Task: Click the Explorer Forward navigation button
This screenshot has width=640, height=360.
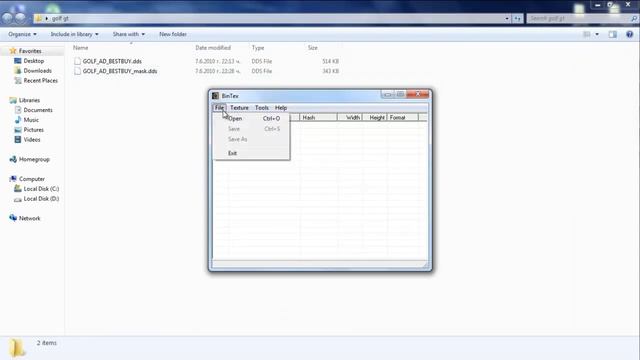Action: 20,18
